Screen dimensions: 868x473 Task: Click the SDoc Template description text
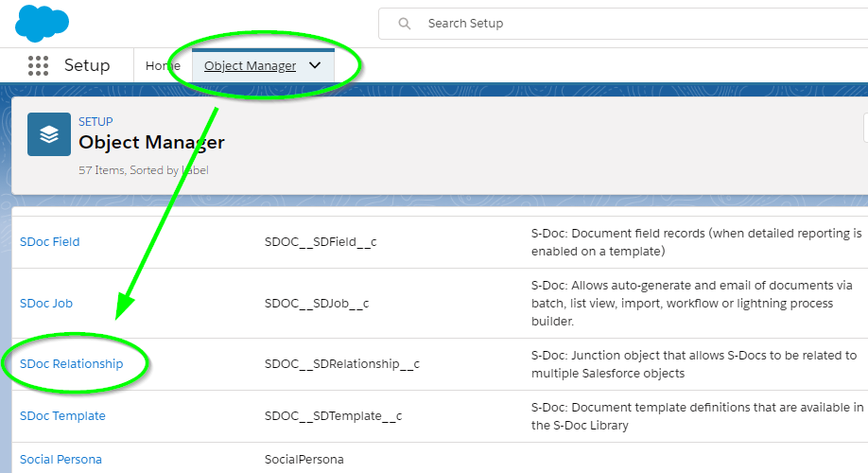[698, 416]
